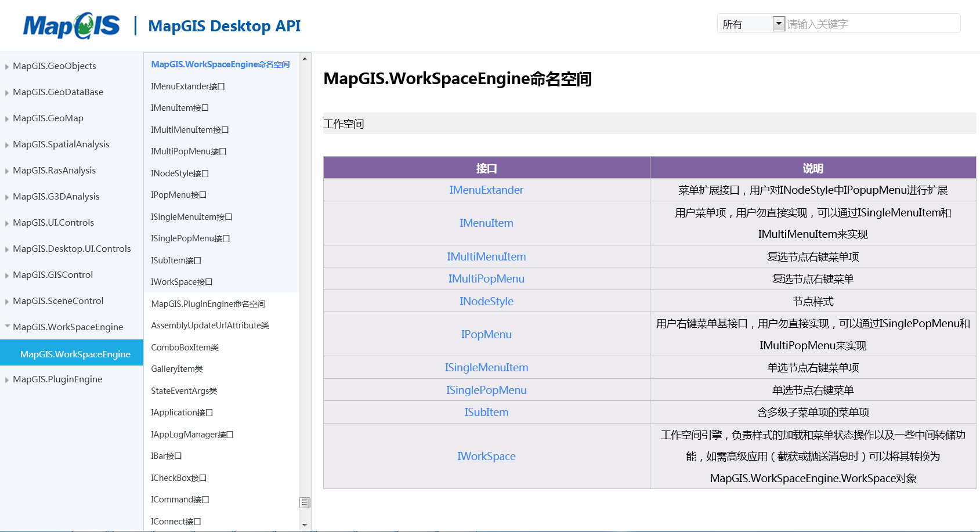
Task: Open AssemblyUpdateUrlAttribute类 entry
Action: click(210, 325)
